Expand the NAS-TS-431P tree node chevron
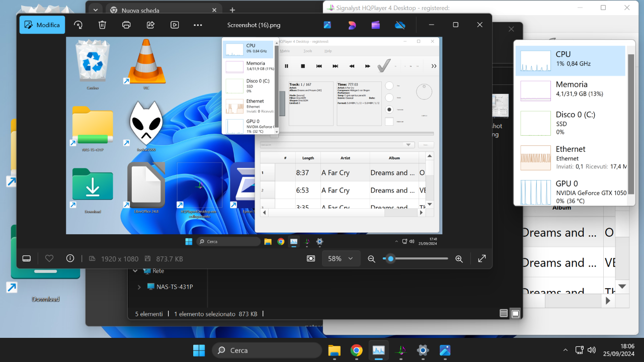Screen dimensions: 644x362 pos(139,287)
